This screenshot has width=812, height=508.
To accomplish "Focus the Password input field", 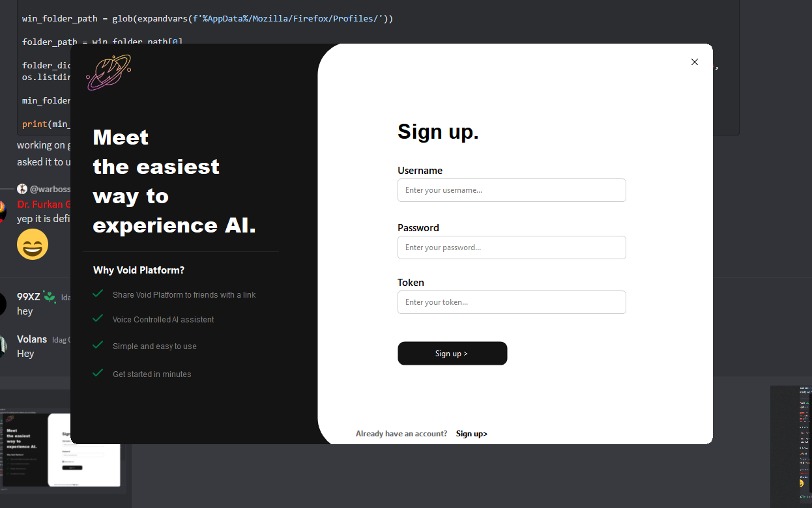I will [x=512, y=247].
